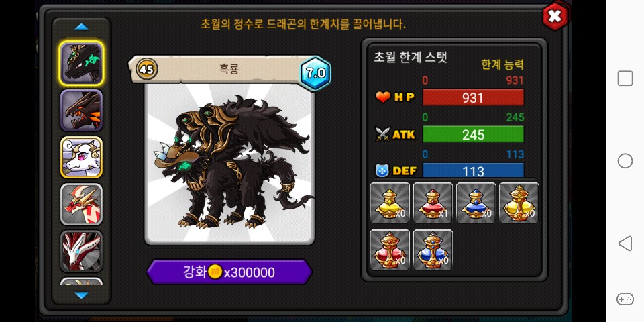Select the black dragon portrait in sidebar
Screen dimensions: 644x322
81,64
